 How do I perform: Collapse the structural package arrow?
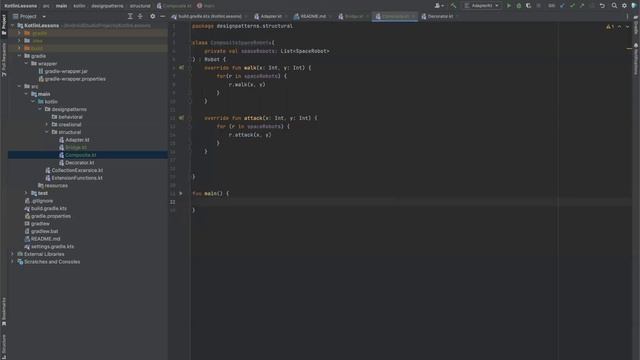[x=47, y=132]
